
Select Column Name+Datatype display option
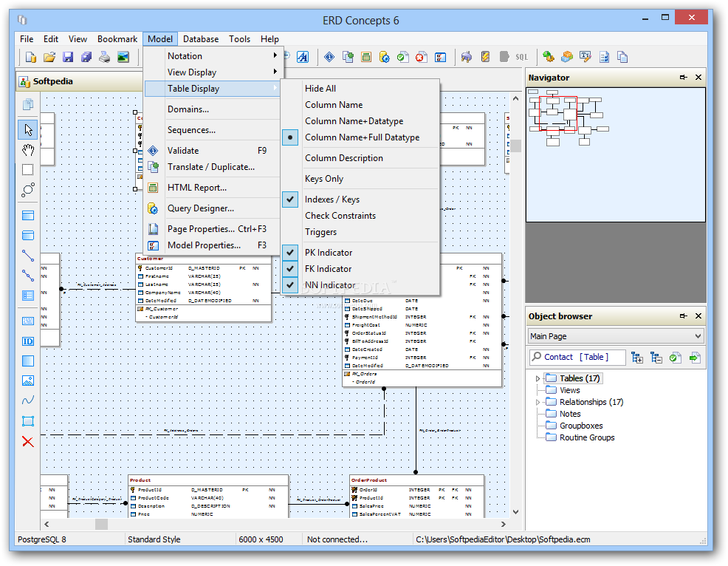[360, 121]
